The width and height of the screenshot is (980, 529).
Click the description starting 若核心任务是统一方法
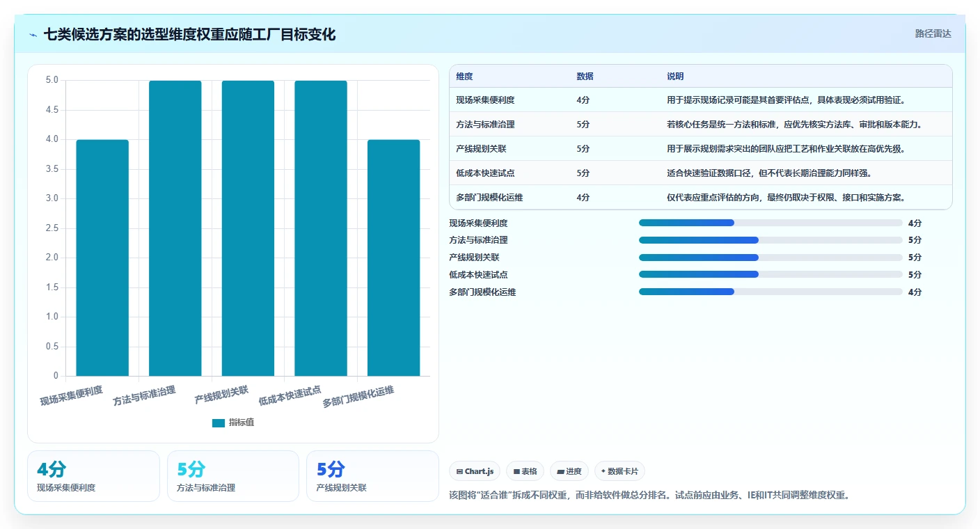[794, 125]
